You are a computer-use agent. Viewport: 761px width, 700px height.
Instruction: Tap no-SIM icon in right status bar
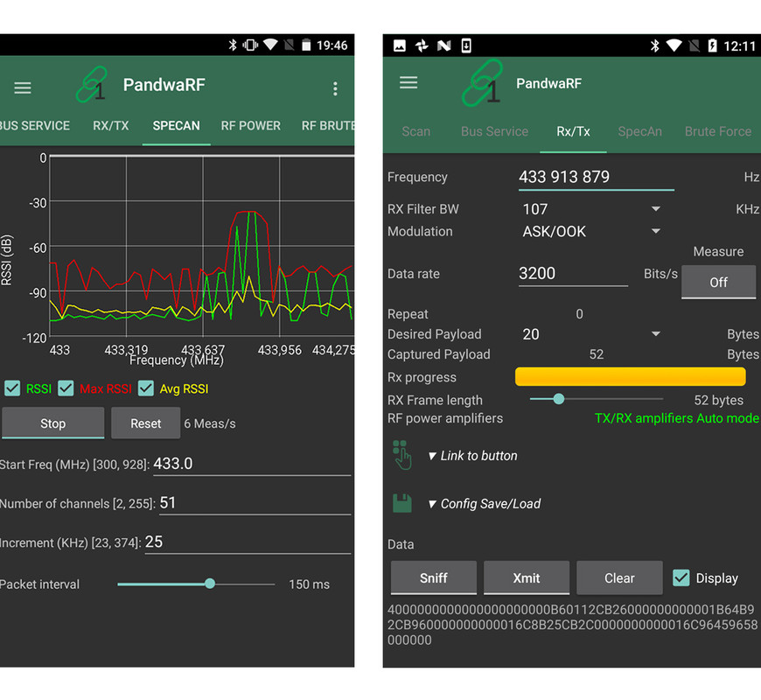click(694, 45)
